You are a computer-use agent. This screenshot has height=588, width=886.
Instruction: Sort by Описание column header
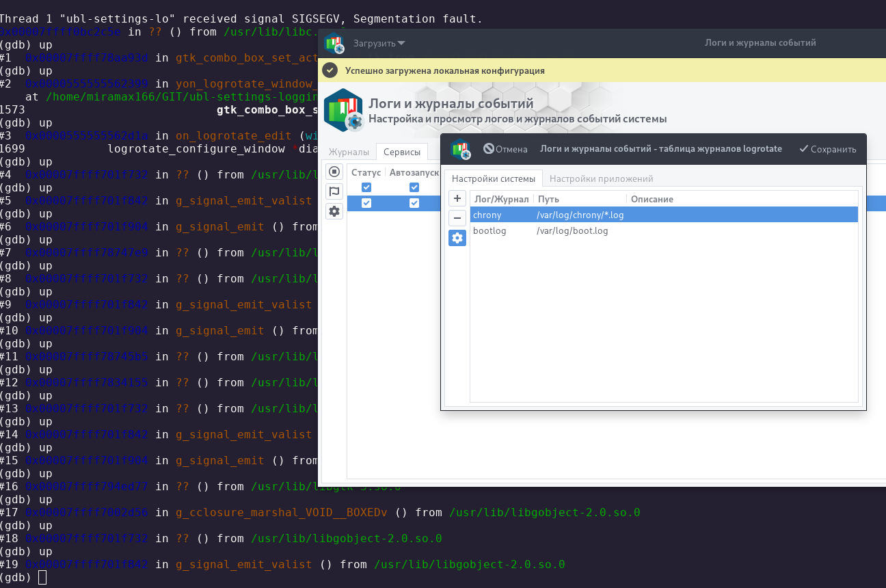(x=742, y=199)
